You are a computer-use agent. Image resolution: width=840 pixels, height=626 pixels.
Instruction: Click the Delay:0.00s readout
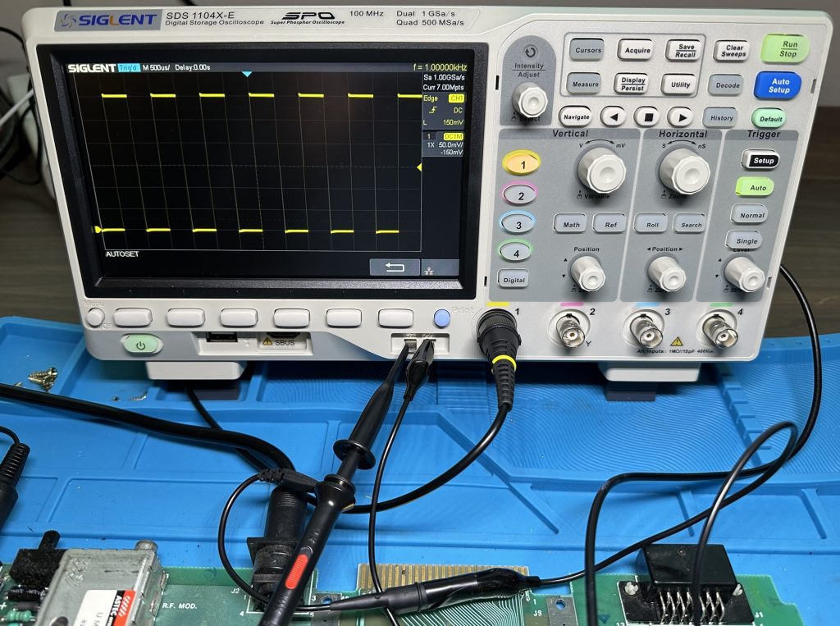coord(192,67)
